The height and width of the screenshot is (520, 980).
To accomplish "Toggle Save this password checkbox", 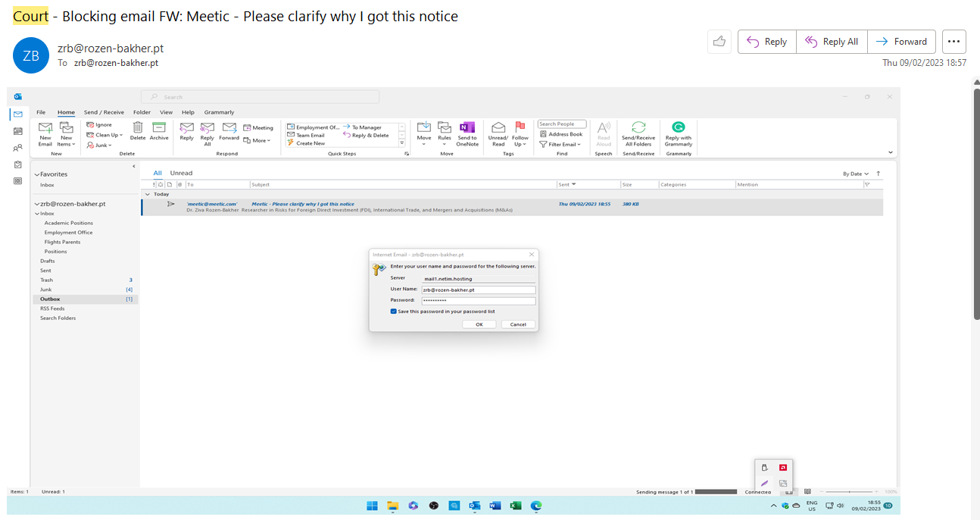I will coord(394,311).
